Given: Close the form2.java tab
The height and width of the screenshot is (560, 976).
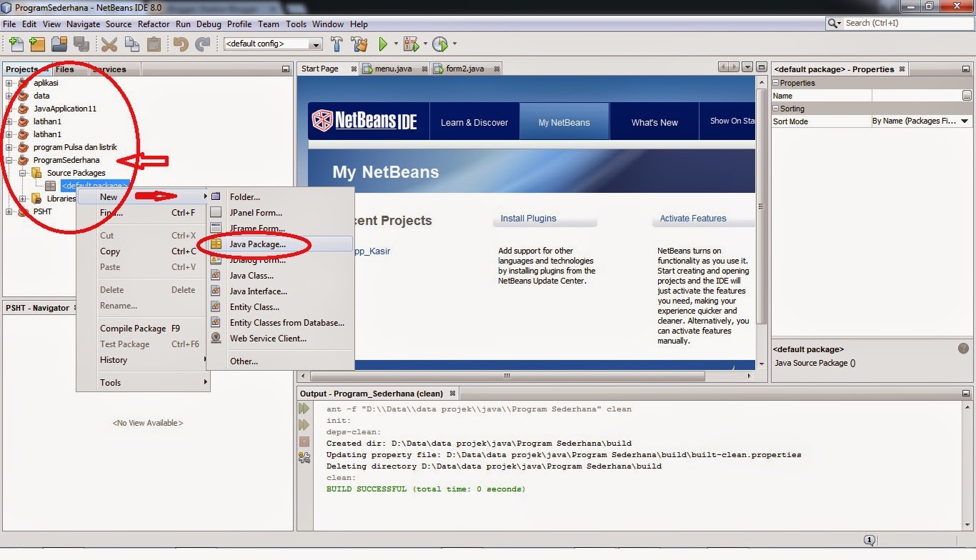Looking at the screenshot, I should [496, 69].
